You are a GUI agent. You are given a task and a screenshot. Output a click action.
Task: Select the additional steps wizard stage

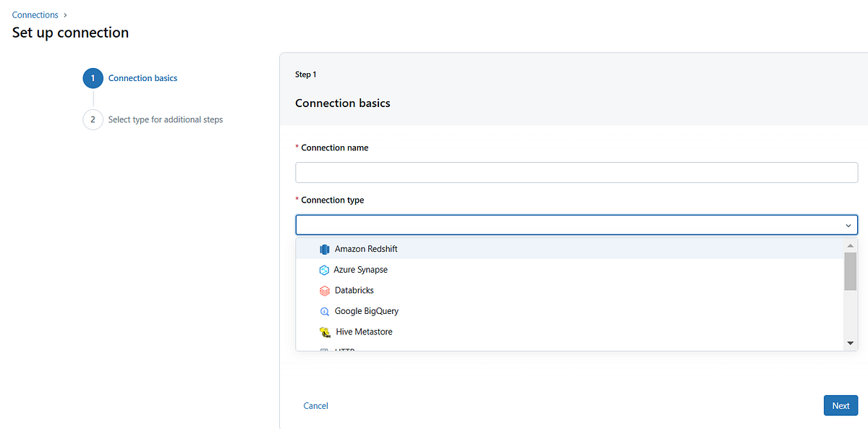(x=165, y=119)
